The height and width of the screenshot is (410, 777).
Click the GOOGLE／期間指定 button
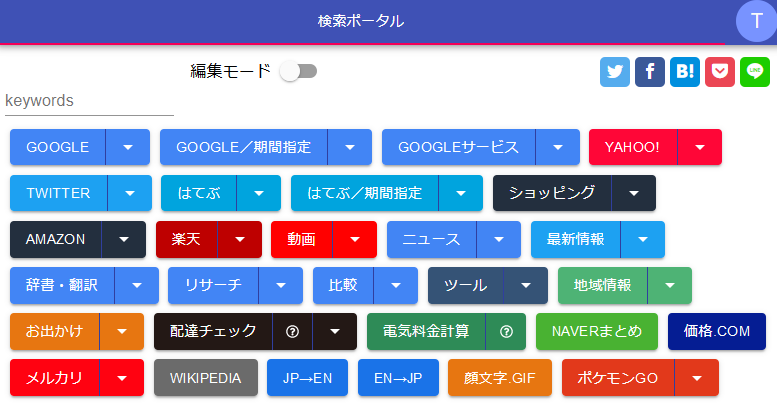(243, 147)
